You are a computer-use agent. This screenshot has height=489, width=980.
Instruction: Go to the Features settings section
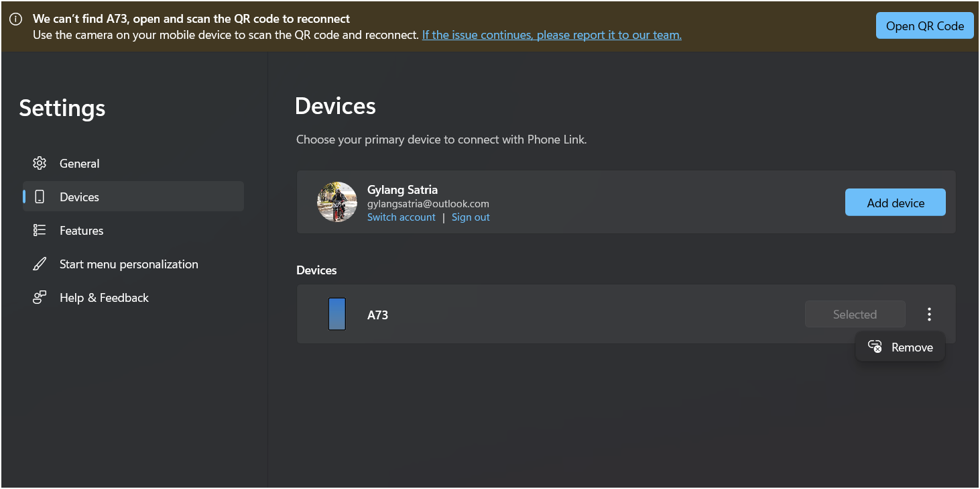coord(133,230)
